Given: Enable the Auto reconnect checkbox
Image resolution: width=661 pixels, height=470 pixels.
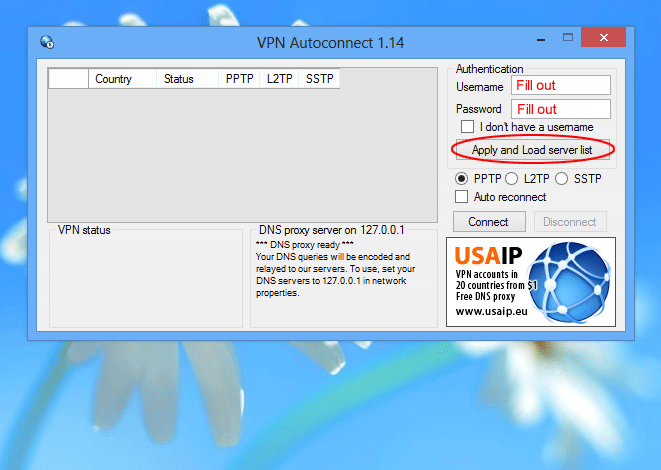Looking at the screenshot, I should (462, 197).
